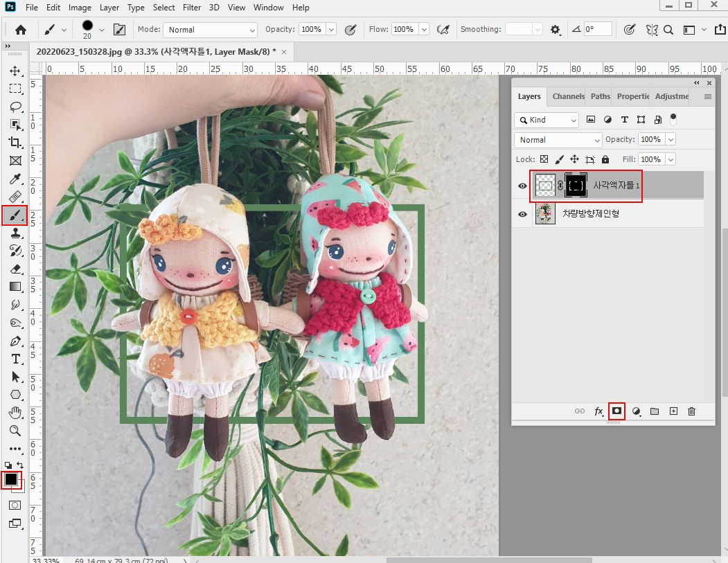Add a layer mask button
Image resolution: width=728 pixels, height=563 pixels.
(616, 411)
